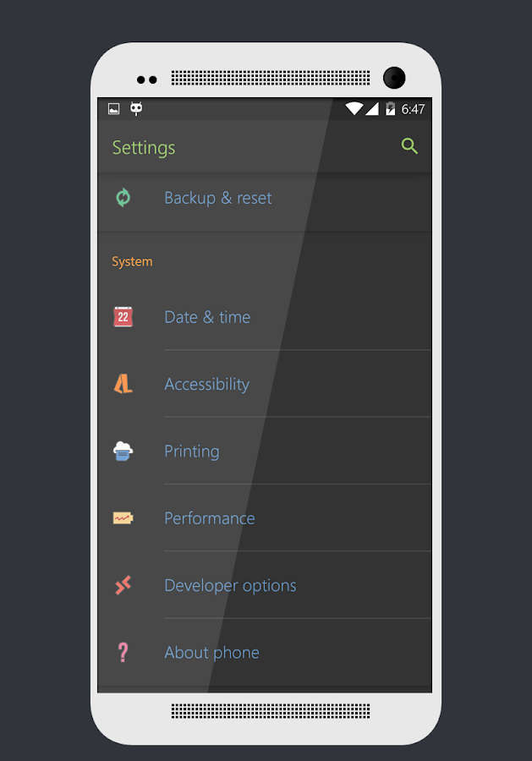Tap the battery-shaped Performance icon
This screenshot has width=532, height=761.
123,517
